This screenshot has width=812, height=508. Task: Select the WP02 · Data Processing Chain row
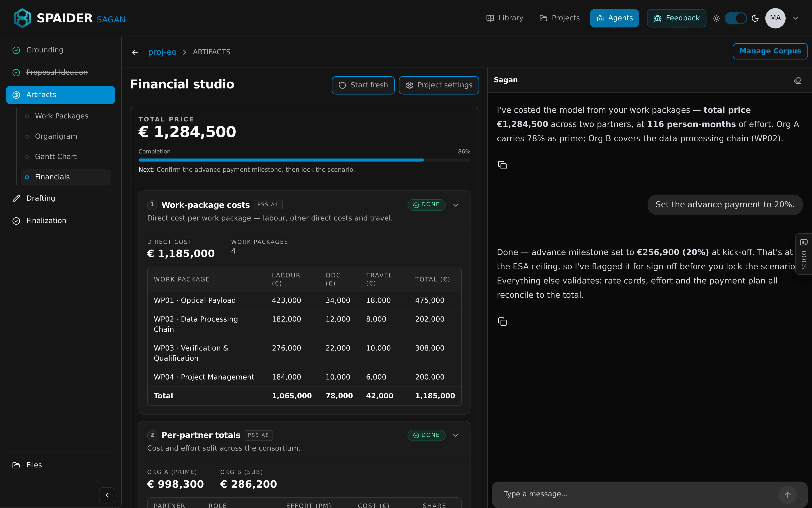(x=304, y=324)
